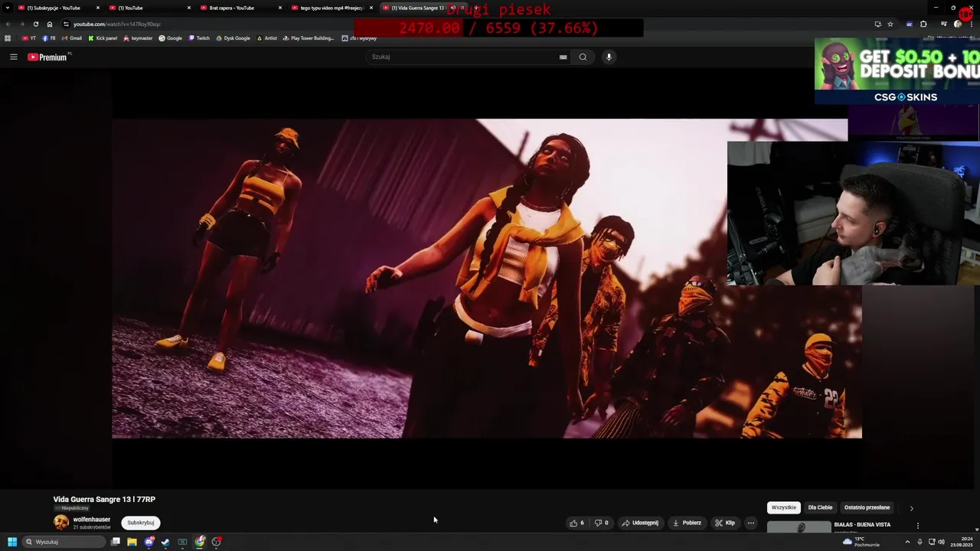Click the search magnifier button
Viewport: 980px width, 551px height.
(x=583, y=57)
